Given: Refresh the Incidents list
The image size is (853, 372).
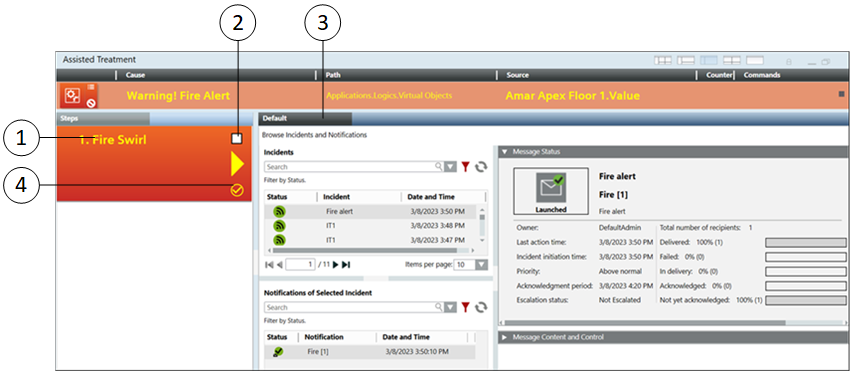Looking at the screenshot, I should coord(480,167).
